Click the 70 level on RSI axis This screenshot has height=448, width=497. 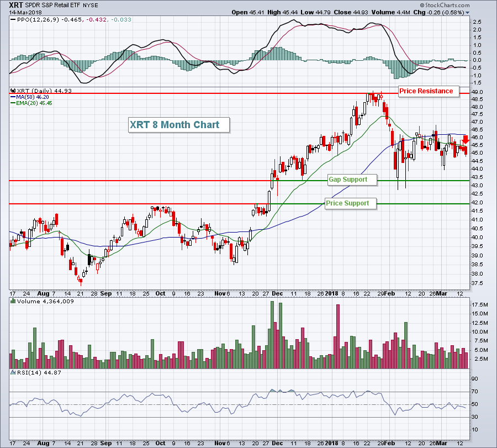point(475,392)
